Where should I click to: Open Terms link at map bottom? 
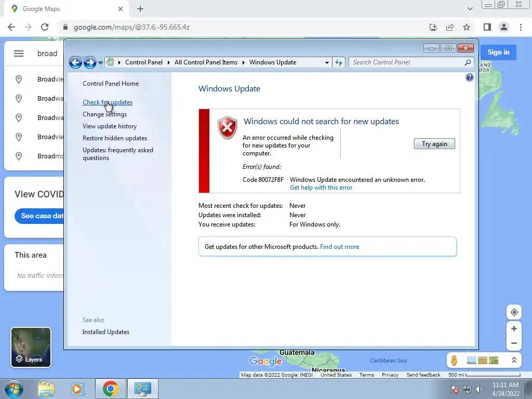(366, 375)
